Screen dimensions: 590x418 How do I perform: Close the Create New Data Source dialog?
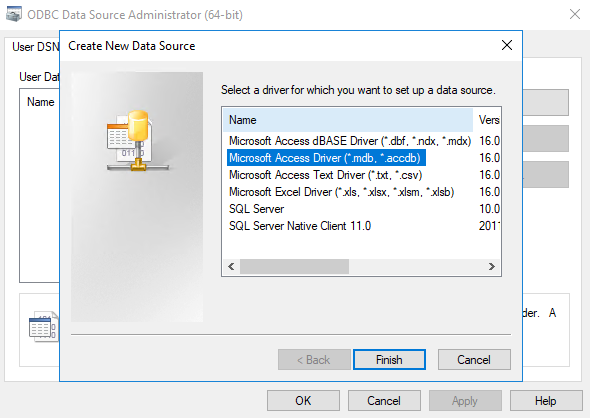pos(506,45)
